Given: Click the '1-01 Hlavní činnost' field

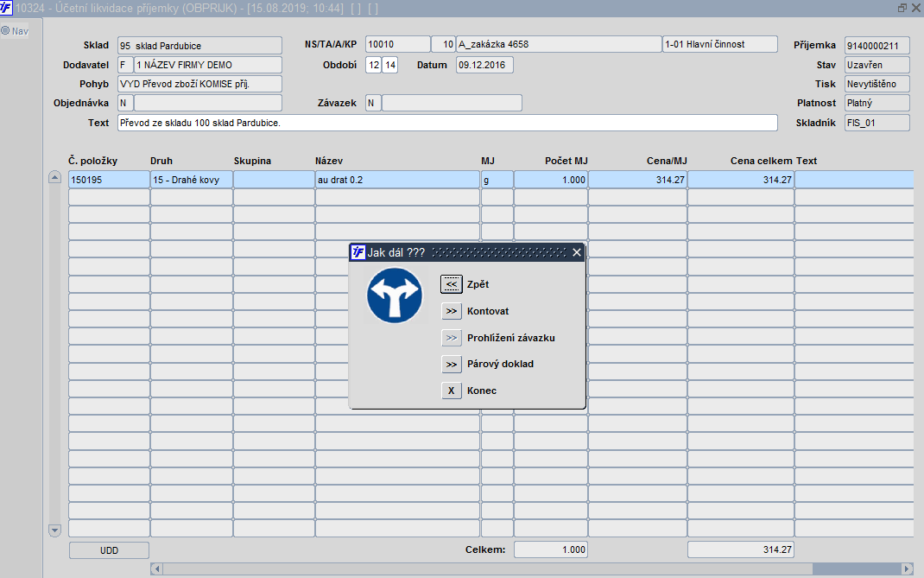Looking at the screenshot, I should coord(720,44).
